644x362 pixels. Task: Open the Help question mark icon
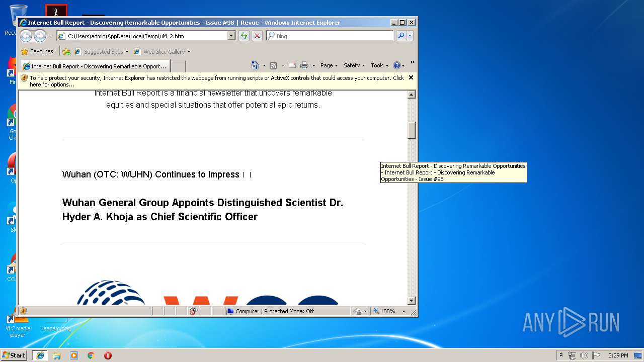(396, 65)
